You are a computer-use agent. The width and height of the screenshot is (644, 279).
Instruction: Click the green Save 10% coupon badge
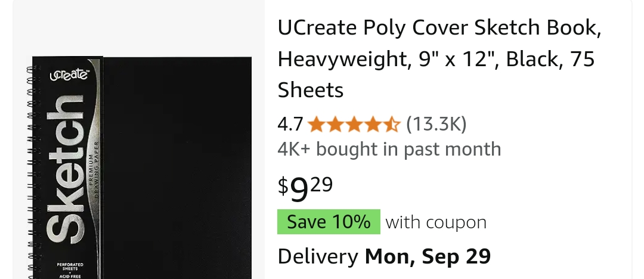[x=329, y=222]
